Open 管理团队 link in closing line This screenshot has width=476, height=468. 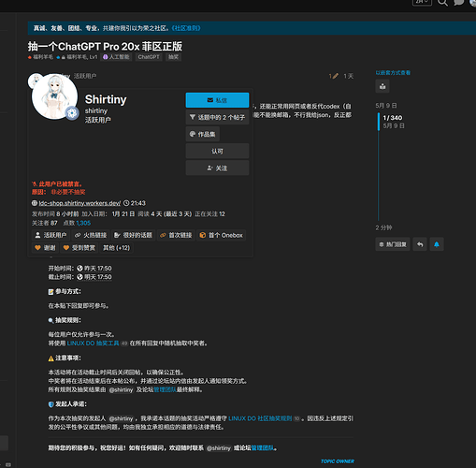tap(263, 448)
